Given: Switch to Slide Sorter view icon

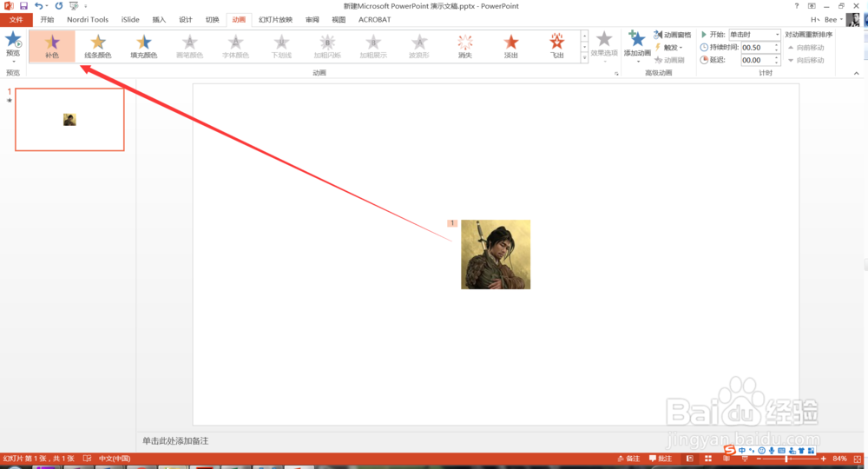Looking at the screenshot, I should pos(708,459).
